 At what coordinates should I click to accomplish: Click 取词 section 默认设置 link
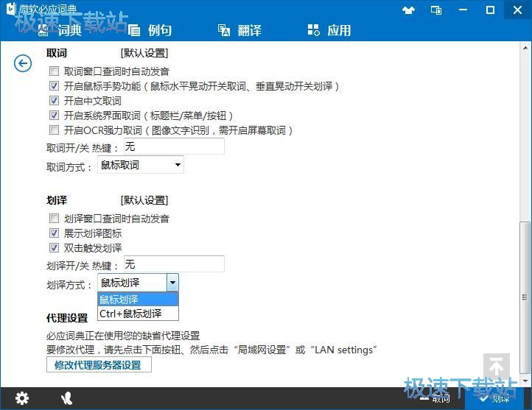coord(144,53)
